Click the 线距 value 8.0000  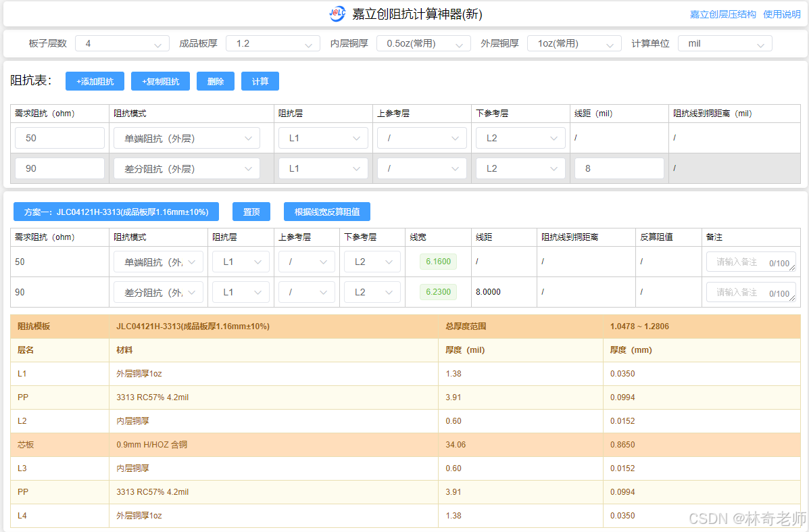click(x=488, y=292)
